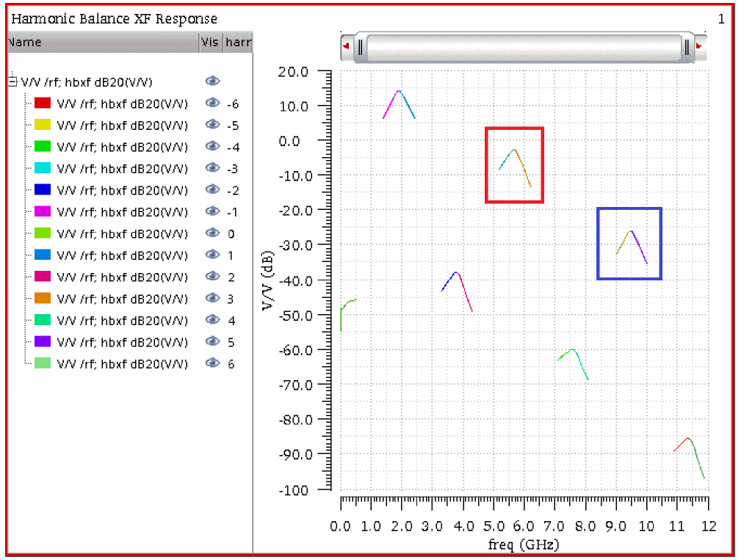Hide the harmonic -2 trace
The image size is (744, 560).
pyautogui.click(x=212, y=189)
